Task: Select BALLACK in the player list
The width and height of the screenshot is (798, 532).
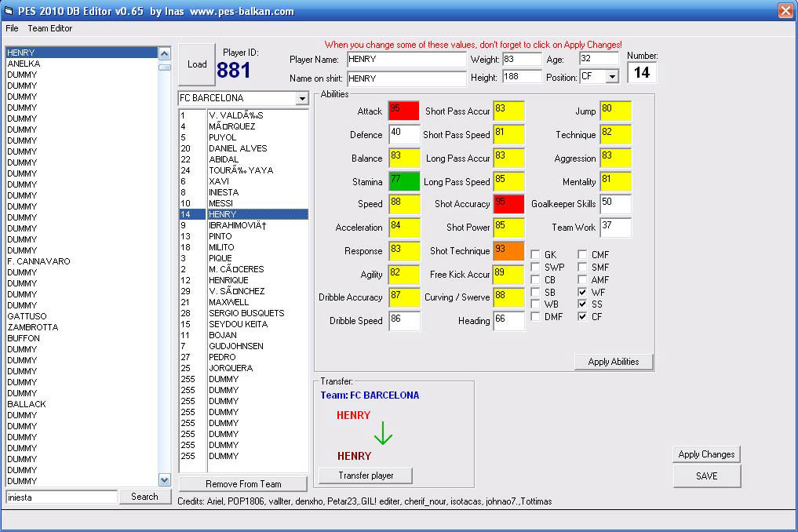Action: coord(82,404)
